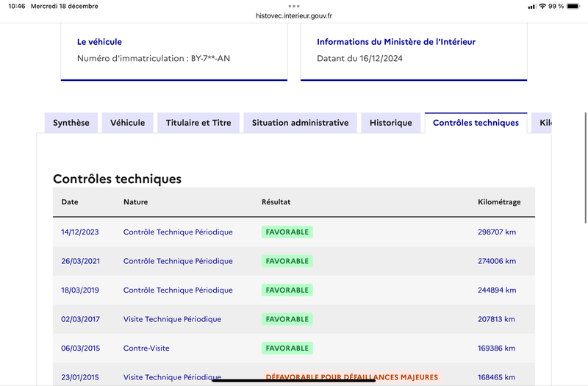Select the Situation administrative tab
The image size is (588, 386).
[x=300, y=123]
